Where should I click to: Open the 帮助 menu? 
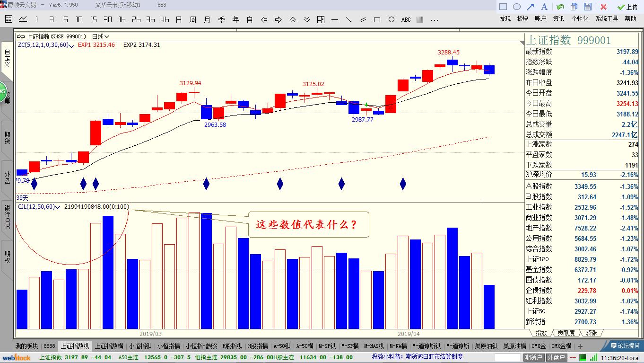[x=630, y=18]
